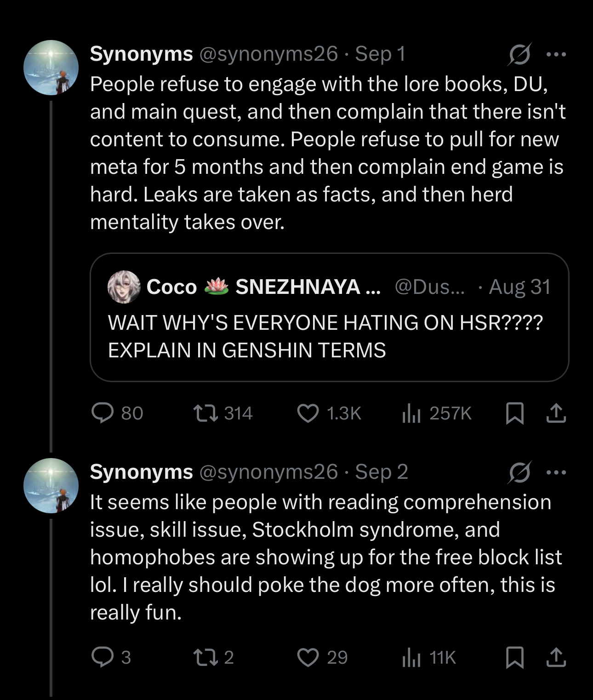Share the Sep 2 tweet
The width and height of the screenshot is (593, 700).
click(x=556, y=657)
